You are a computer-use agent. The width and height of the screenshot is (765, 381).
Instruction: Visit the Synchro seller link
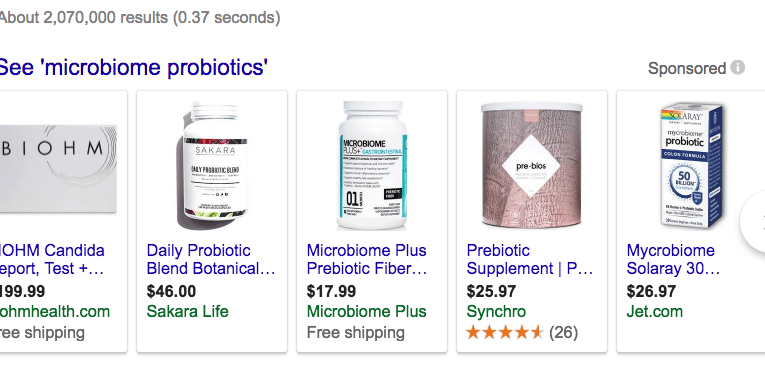pyautogui.click(x=496, y=312)
